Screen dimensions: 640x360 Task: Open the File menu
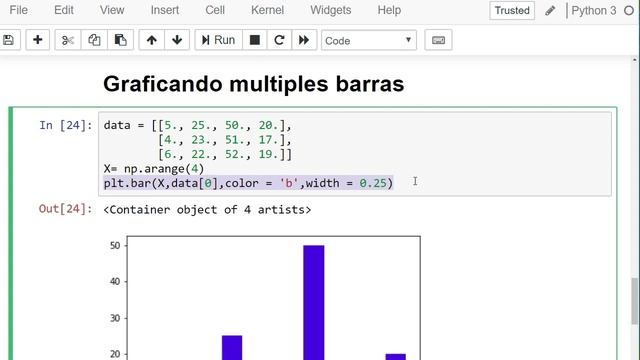[18, 10]
